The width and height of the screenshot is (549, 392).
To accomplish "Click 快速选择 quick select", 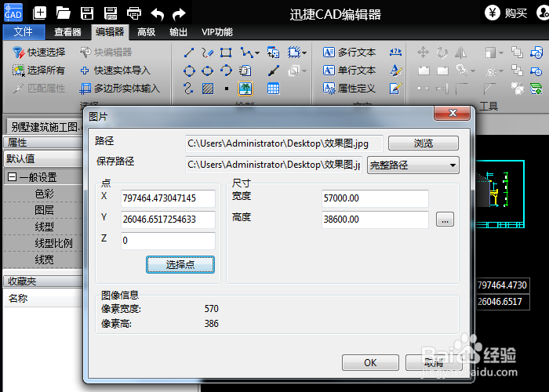I will 39,53.
